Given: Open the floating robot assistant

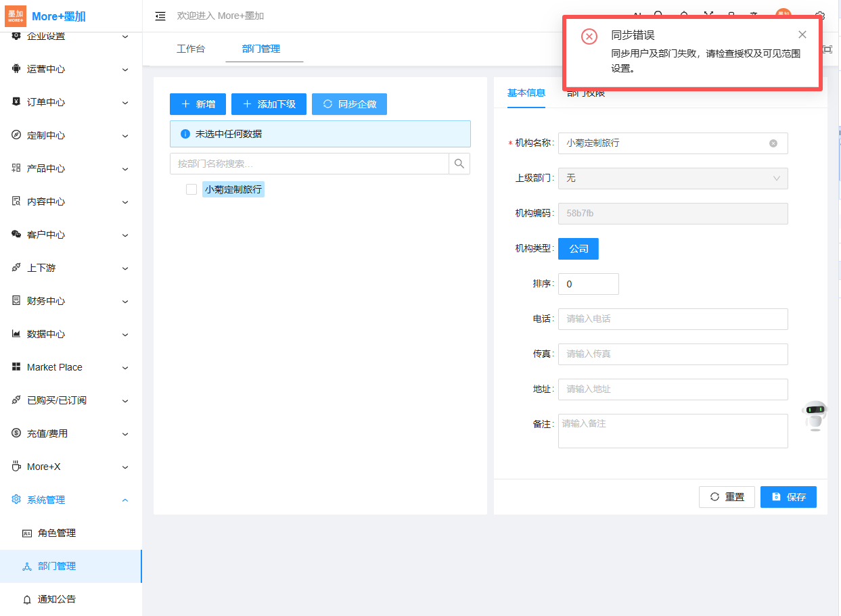Looking at the screenshot, I should pyautogui.click(x=815, y=415).
